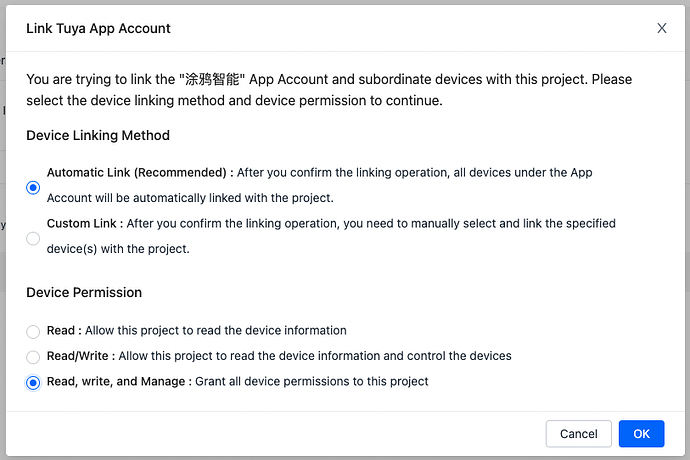Click the bold 'Read/Write' label text
Screen dimensions: 690x460
pyautogui.click(x=80, y=356)
